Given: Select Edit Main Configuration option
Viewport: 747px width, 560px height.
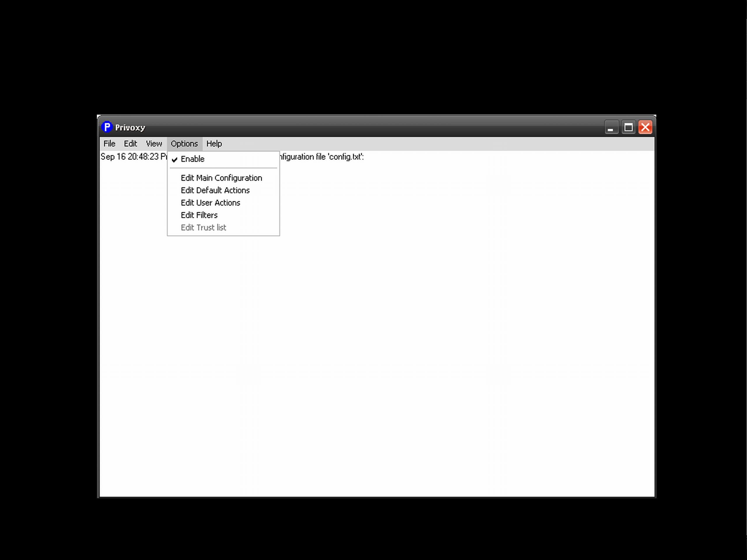Looking at the screenshot, I should 222,178.
